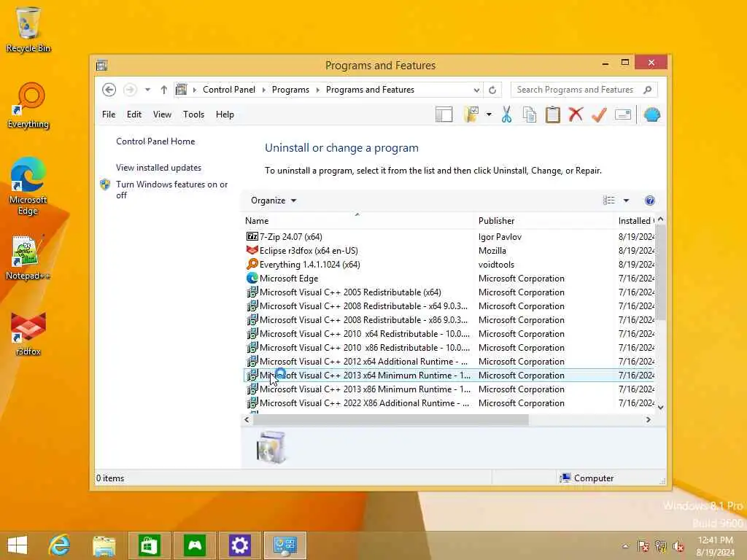747x560 pixels.
Task: Select 7-Zip 24.07 (x64) entry
Action: [449, 237]
